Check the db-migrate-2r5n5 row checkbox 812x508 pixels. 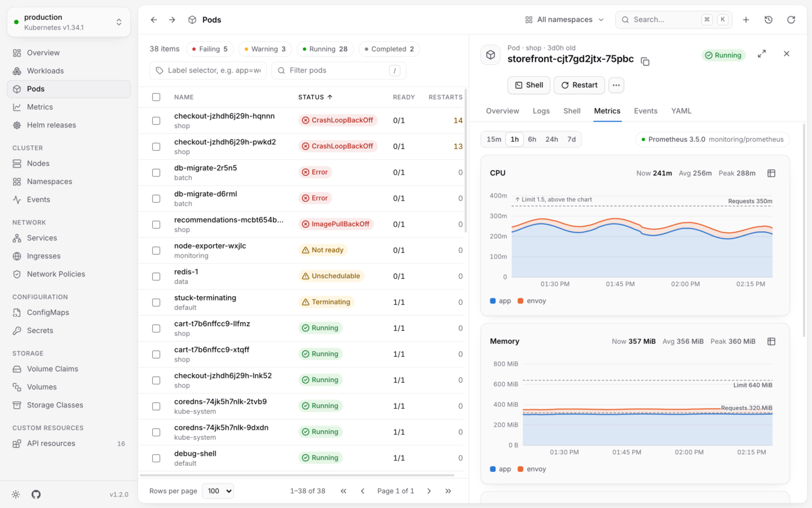(156, 172)
